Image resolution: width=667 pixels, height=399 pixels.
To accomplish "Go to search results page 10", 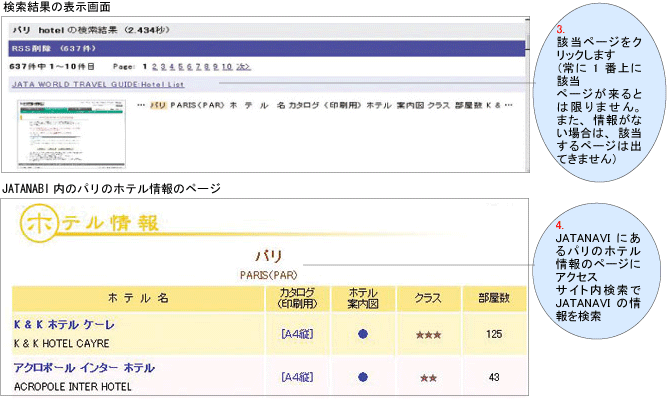I will point(227,67).
